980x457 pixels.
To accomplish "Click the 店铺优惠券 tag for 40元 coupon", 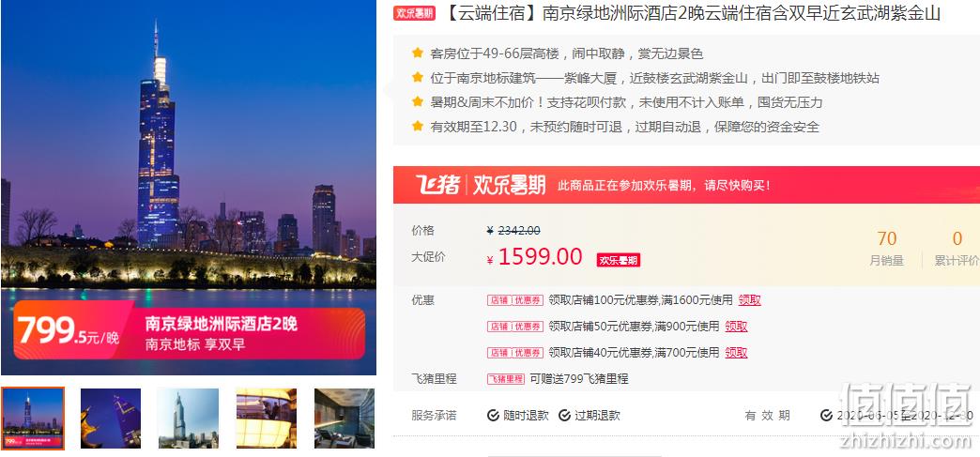I will click(x=515, y=353).
